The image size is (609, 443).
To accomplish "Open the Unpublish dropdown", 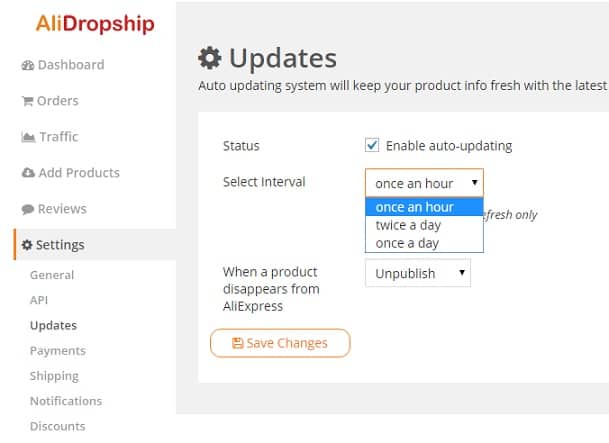I will [x=418, y=273].
